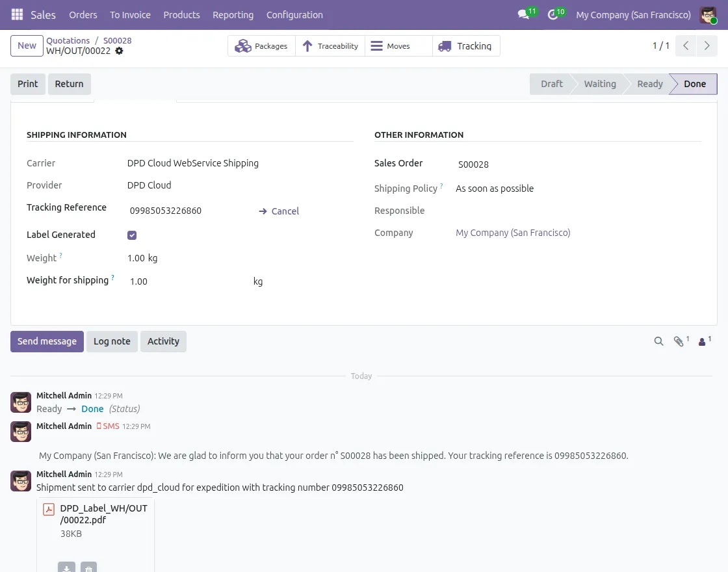Click the Print button
The image size is (728, 572).
coord(27,84)
